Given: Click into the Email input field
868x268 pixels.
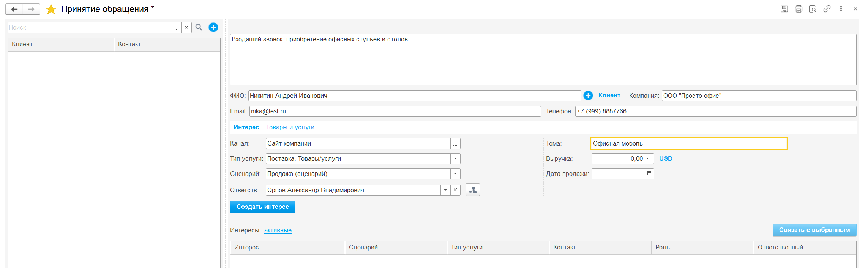Looking at the screenshot, I should pyautogui.click(x=395, y=111).
